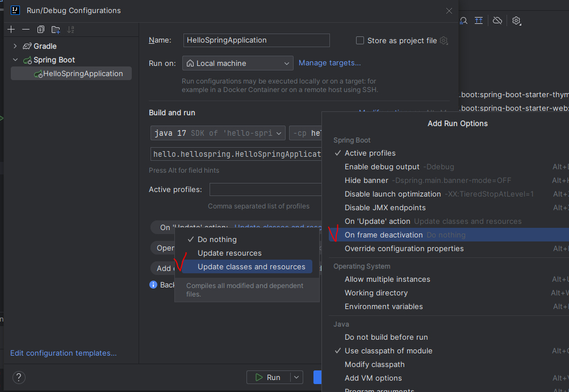This screenshot has width=569, height=392.
Task: Add a new run configuration with plus icon
Action: pyautogui.click(x=11, y=30)
